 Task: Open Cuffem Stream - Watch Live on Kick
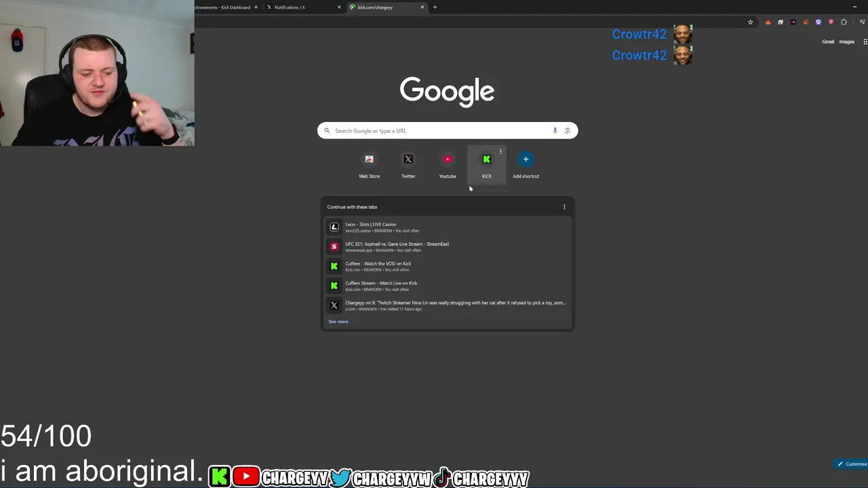[448, 286]
